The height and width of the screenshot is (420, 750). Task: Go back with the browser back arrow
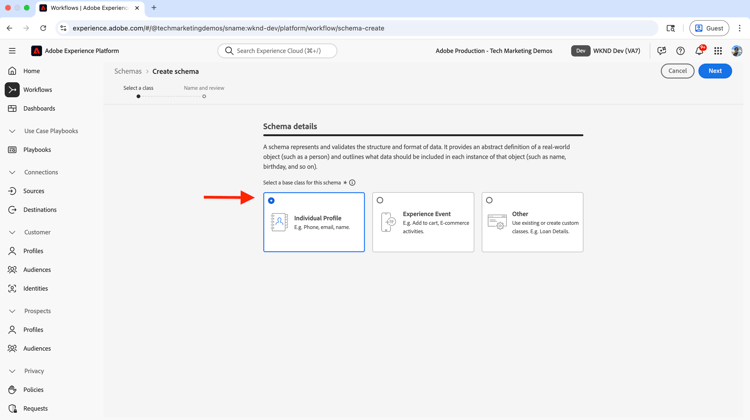point(10,28)
